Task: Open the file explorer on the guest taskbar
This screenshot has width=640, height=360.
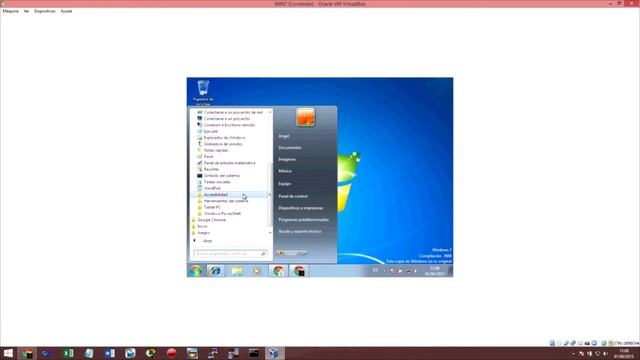Action: (x=237, y=271)
